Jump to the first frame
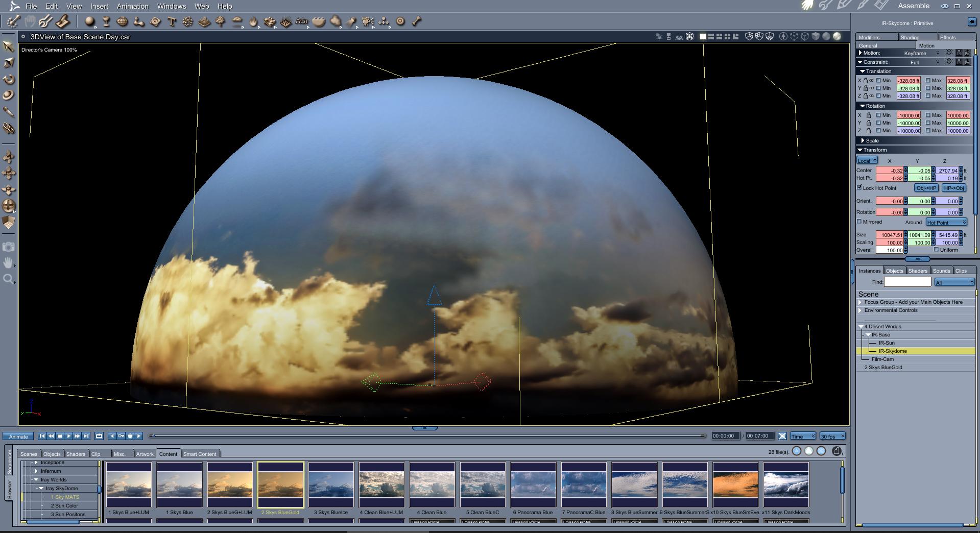The image size is (980, 533). point(42,436)
